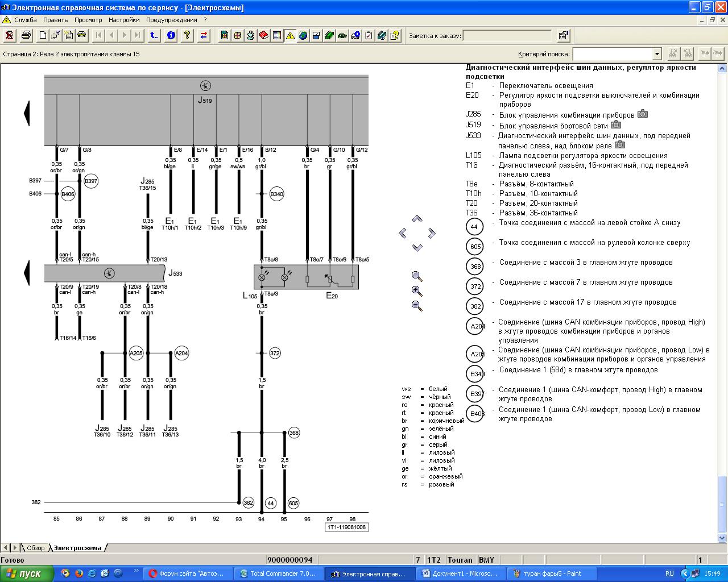Image resolution: width=728 pixels, height=582 pixels.
Task: Open the Править menu
Action: pos(56,20)
